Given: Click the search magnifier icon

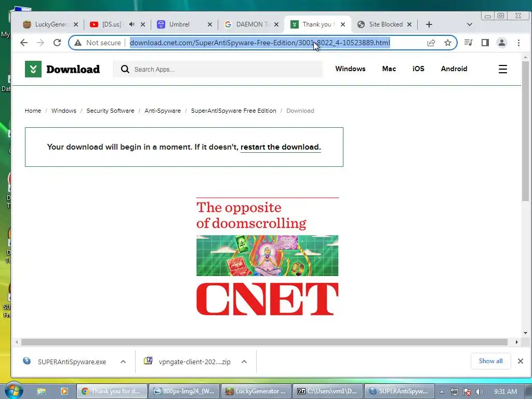Looking at the screenshot, I should (125, 69).
